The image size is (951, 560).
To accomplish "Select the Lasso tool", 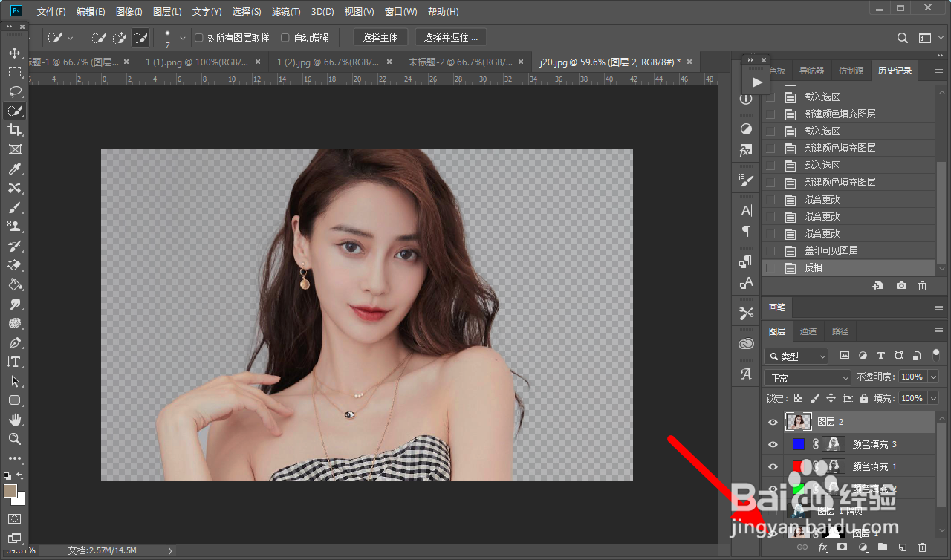I will (14, 91).
